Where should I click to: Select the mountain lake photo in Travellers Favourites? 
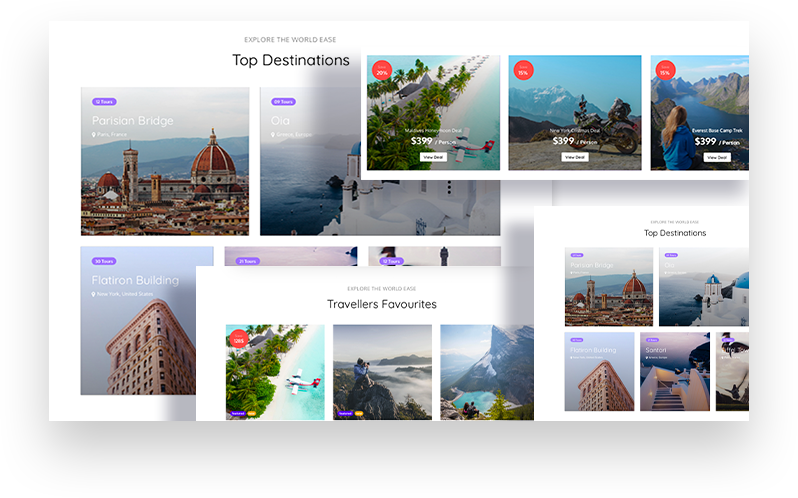click(x=486, y=371)
